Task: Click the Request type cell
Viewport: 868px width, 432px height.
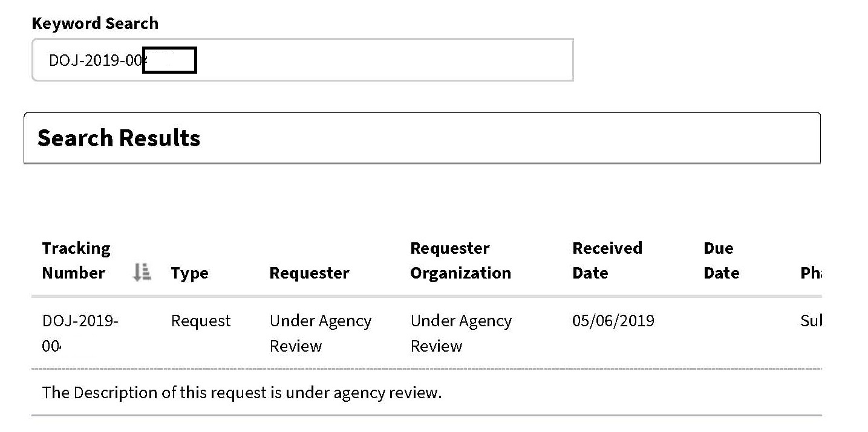Action: coord(201,321)
